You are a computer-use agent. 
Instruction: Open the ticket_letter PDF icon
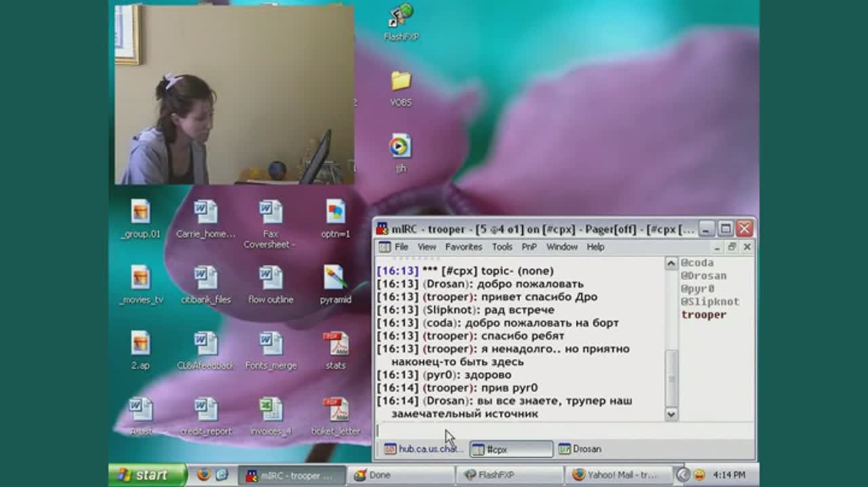pos(335,410)
